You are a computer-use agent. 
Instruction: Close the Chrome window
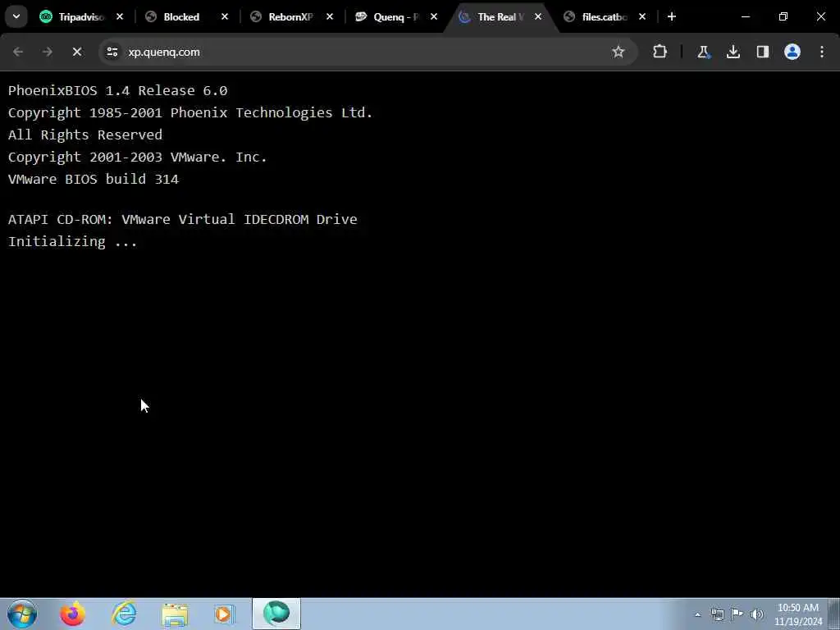[x=820, y=16]
